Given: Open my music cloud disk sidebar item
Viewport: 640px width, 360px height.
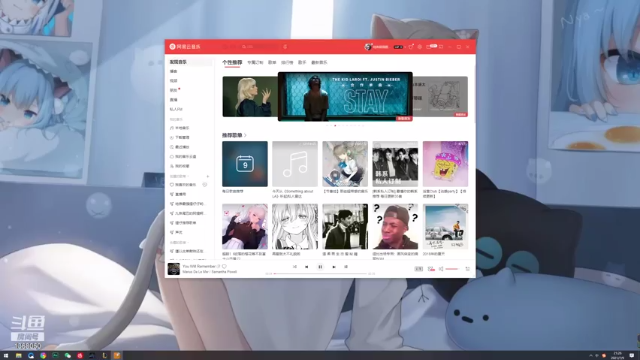Looking at the screenshot, I should 183,157.
